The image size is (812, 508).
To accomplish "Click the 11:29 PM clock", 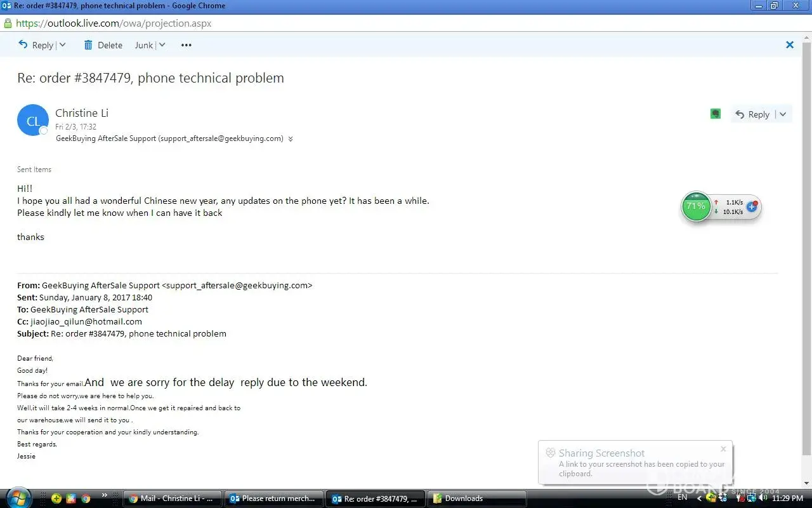I will 787,498.
